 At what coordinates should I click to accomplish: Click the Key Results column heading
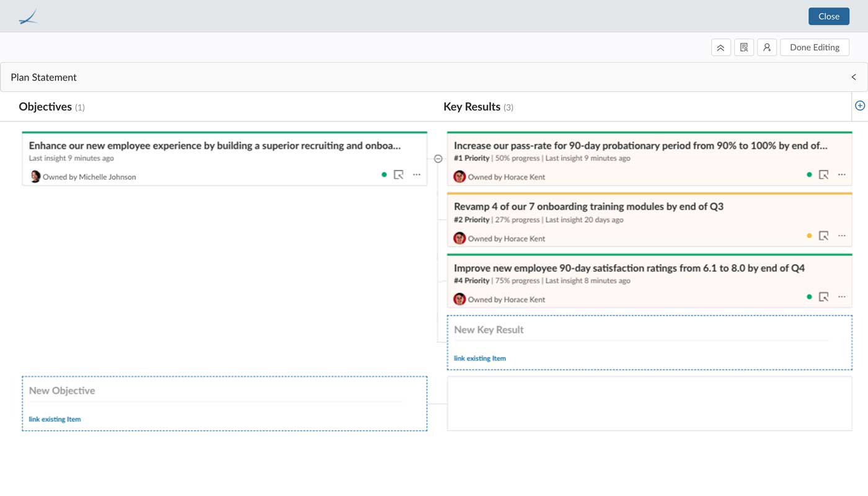(x=472, y=107)
